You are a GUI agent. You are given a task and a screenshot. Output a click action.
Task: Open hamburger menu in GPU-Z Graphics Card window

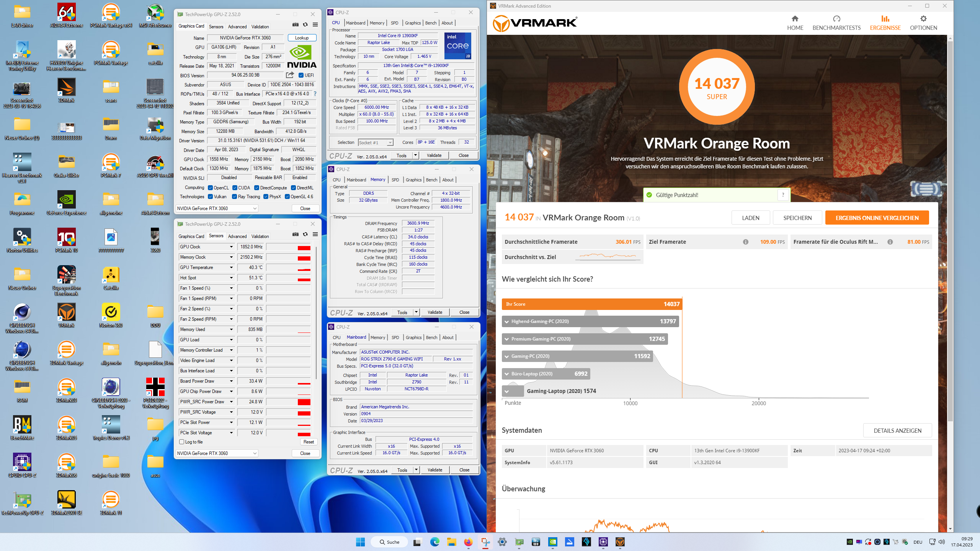point(315,25)
